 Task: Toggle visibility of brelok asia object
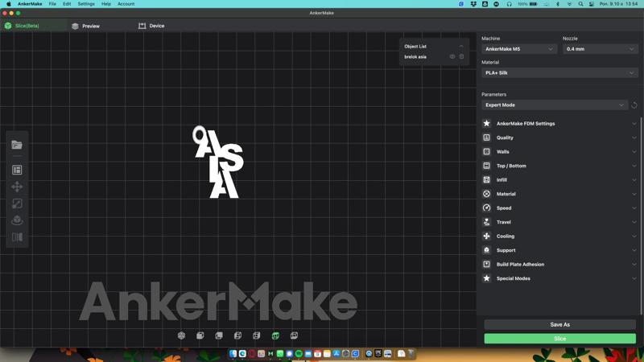[x=452, y=56]
